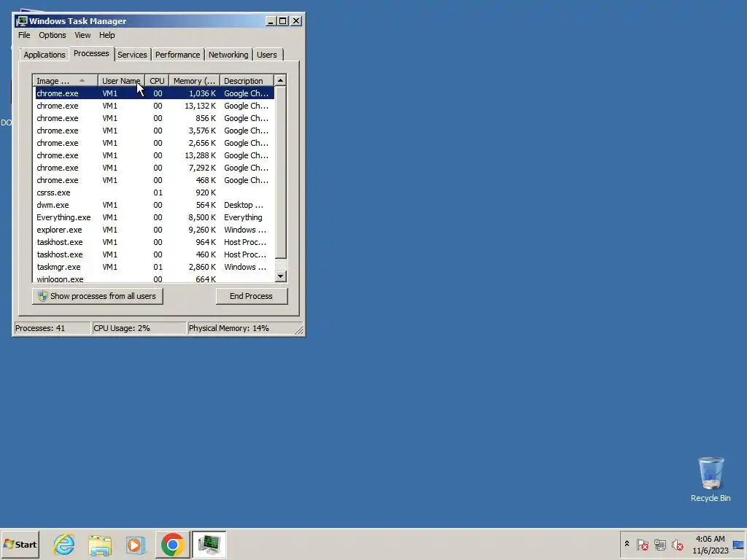Viewport: 747px width, 560px height.
Task: Select taskhost.exe row with 460 K memory
Action: (154, 254)
